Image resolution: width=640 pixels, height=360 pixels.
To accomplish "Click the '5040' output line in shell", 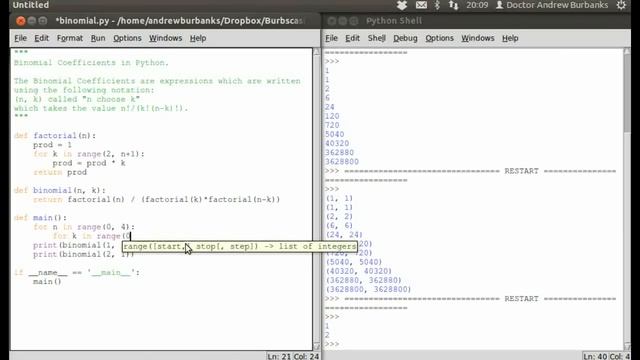I will click(335, 134).
